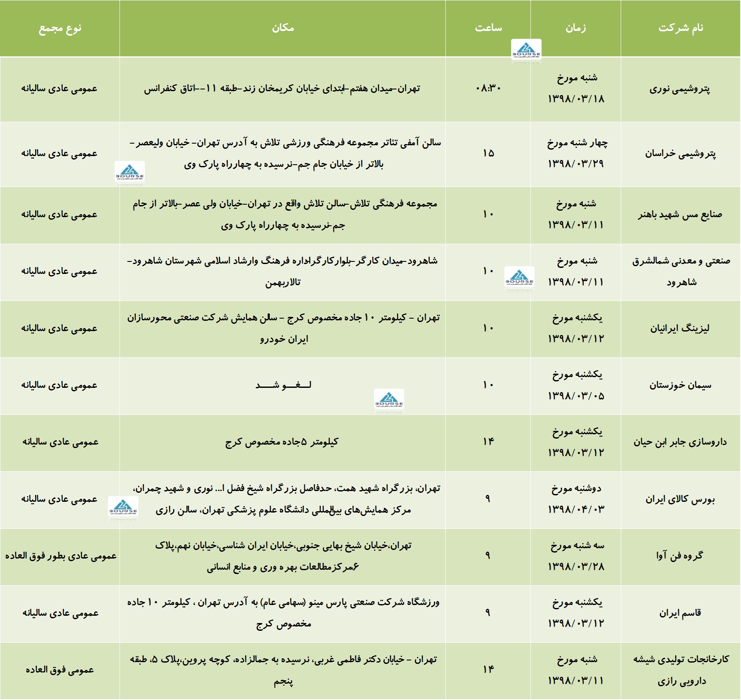The height and width of the screenshot is (700, 741).
Task: Select company name 'پتروشیمی نوری'
Action: coord(680,89)
